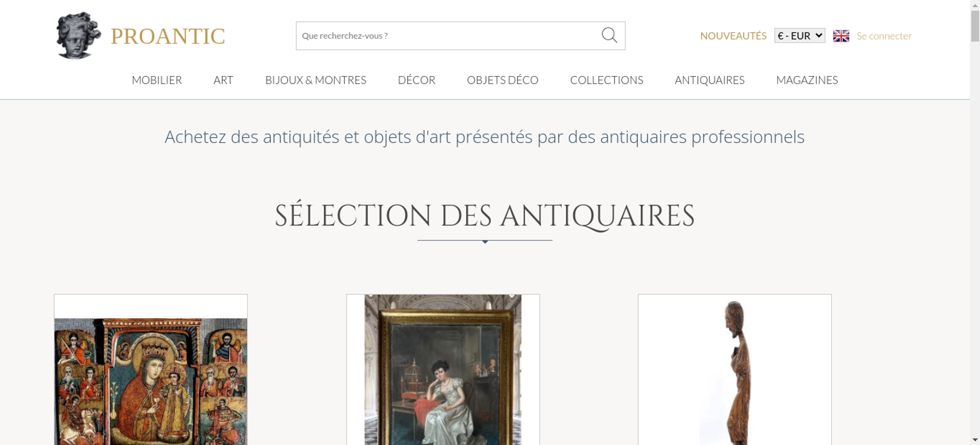The image size is (980, 445).
Task: Open the Art menu
Action: point(223,80)
